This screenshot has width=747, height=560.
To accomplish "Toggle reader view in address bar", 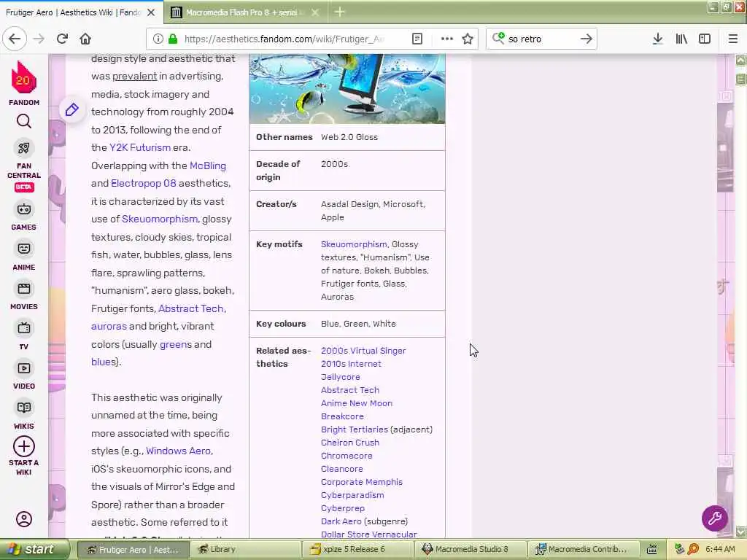I will (417, 39).
